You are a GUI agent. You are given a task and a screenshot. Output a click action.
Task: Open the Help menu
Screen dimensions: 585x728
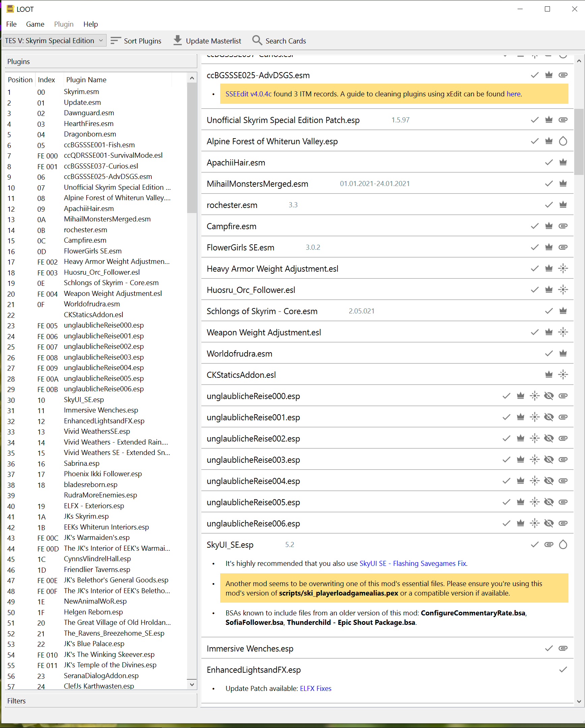90,24
